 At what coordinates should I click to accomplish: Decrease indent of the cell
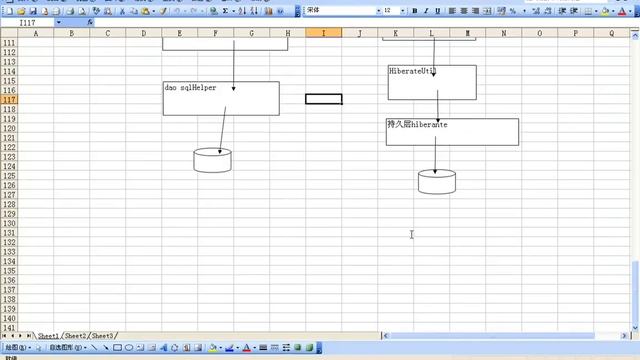562,11
